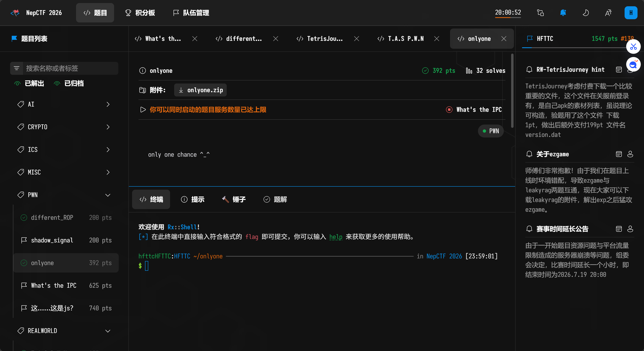
Task: Stop the What's the IPC running instance
Action: coord(449,110)
